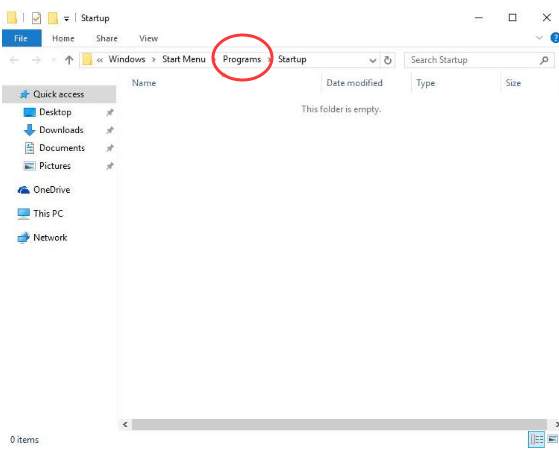
Task: Sort by the Size column header
Action: pos(513,83)
